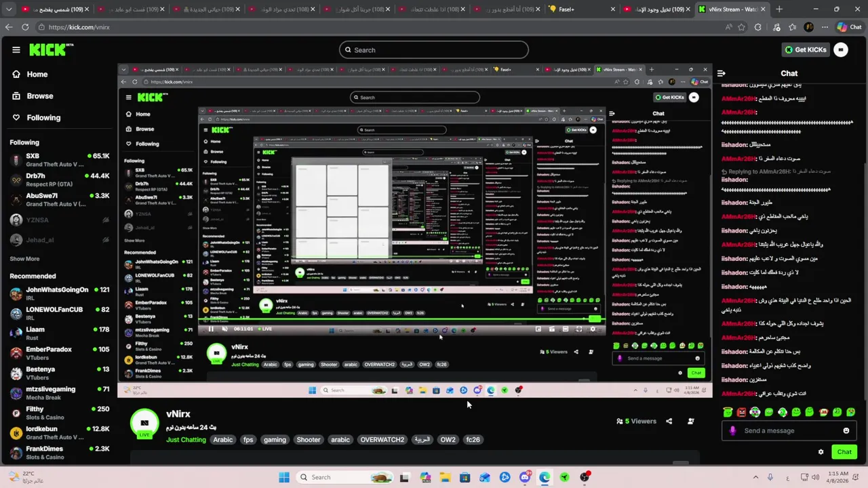Open the Just Chatting category link
The image size is (868, 488).
(x=186, y=440)
